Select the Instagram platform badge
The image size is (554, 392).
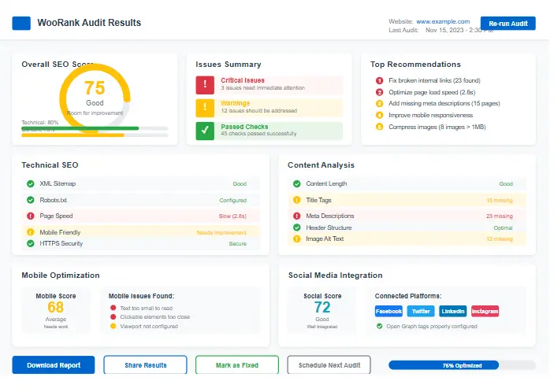[x=485, y=311]
